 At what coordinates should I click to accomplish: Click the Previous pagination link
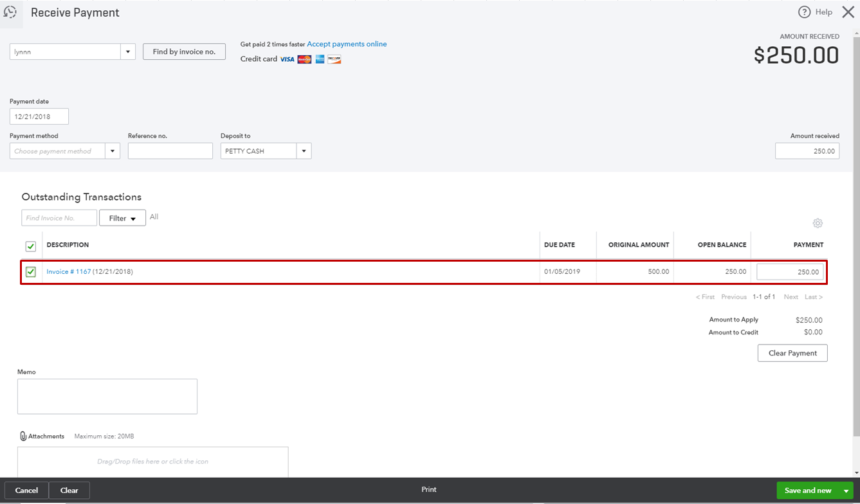pos(734,297)
